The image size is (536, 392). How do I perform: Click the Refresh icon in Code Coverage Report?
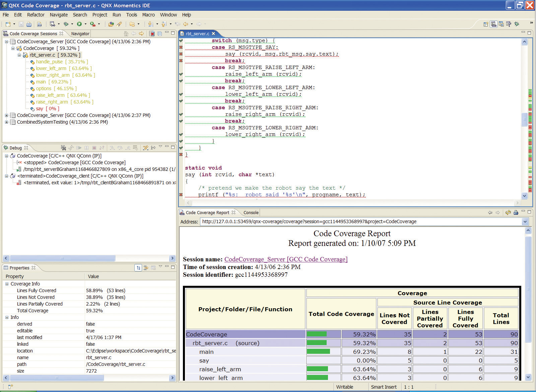click(x=508, y=212)
